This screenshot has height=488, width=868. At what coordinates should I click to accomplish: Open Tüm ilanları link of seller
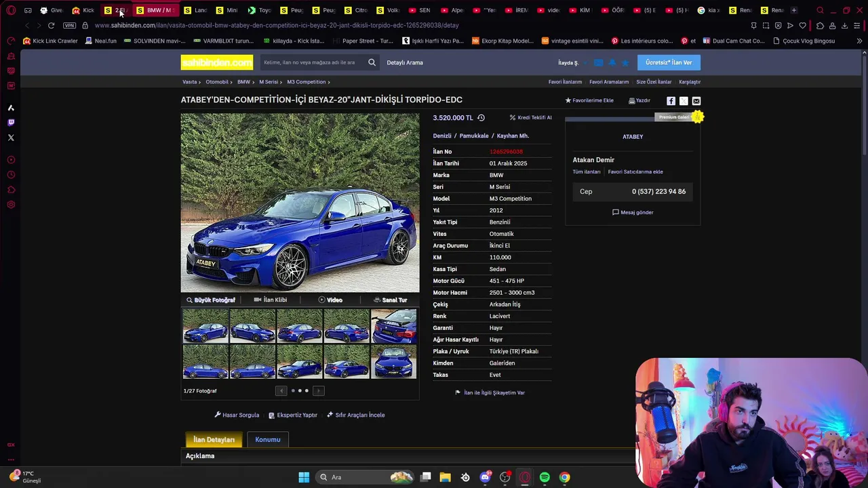click(587, 171)
